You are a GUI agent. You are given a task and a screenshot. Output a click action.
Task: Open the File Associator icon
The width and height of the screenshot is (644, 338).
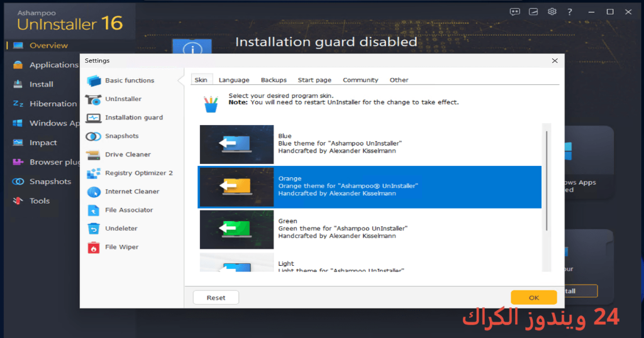pos(94,210)
